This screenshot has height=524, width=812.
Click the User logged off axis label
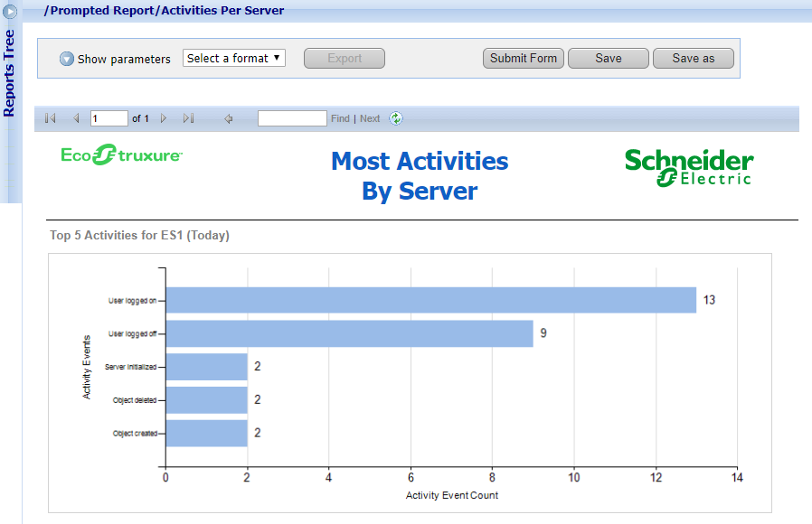coord(132,333)
